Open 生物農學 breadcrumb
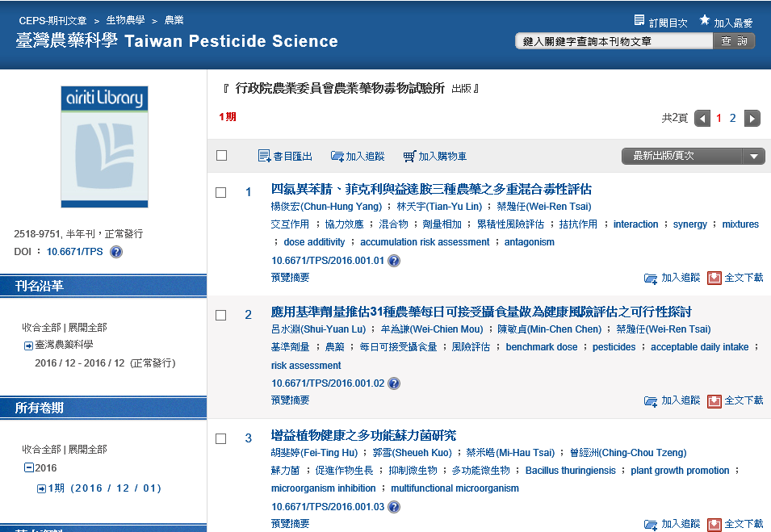Viewport: 771px width, 532px height. click(125, 20)
